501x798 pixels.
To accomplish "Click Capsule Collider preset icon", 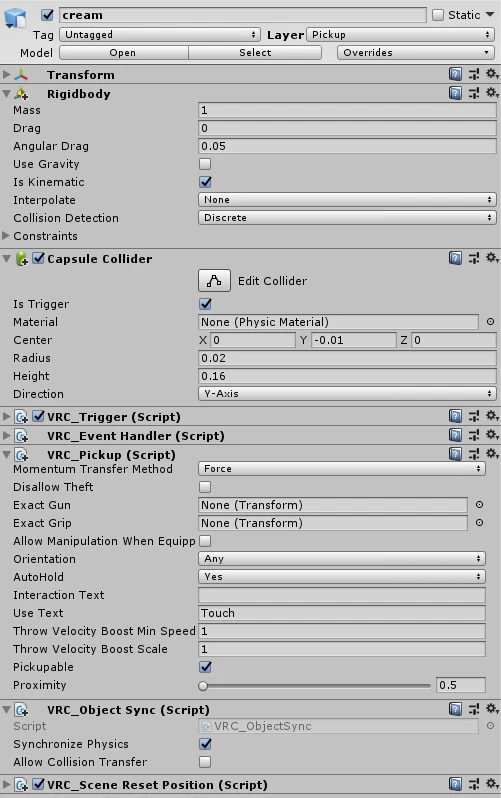I will click(x=474, y=259).
